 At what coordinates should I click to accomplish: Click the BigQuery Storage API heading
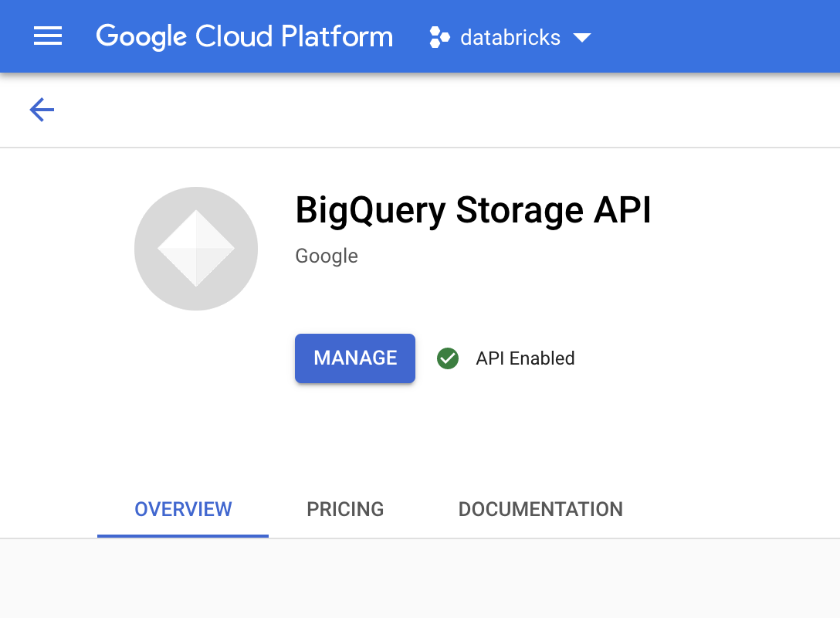(x=473, y=209)
